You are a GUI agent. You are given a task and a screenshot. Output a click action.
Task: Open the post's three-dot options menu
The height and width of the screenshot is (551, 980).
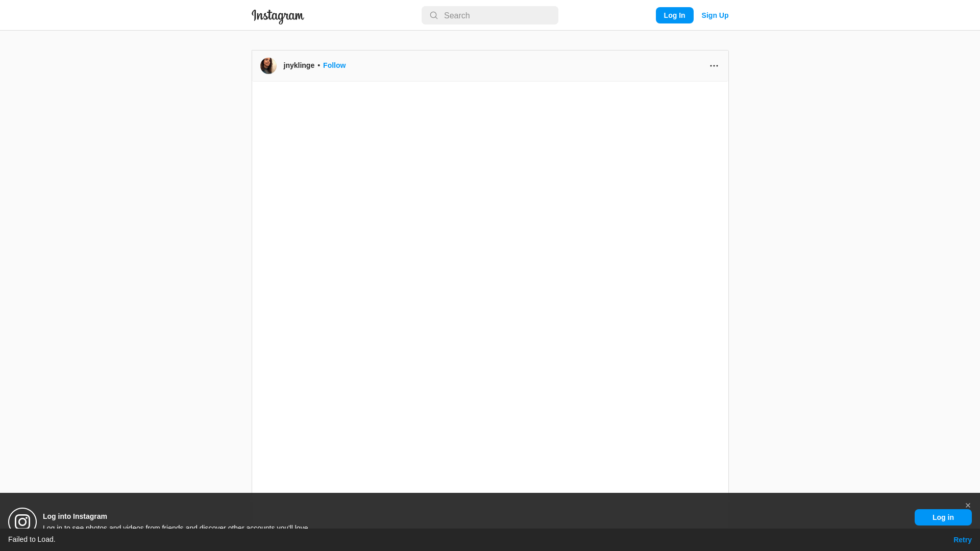click(x=714, y=66)
